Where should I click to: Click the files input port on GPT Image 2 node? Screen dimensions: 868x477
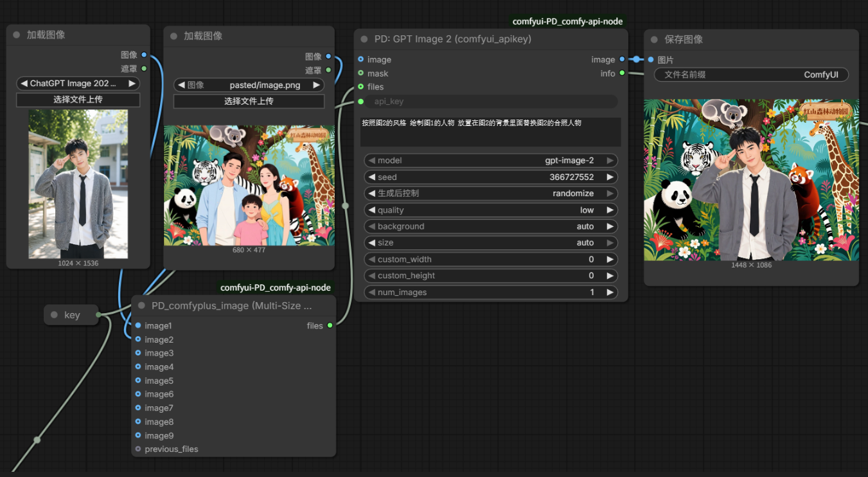(360, 87)
